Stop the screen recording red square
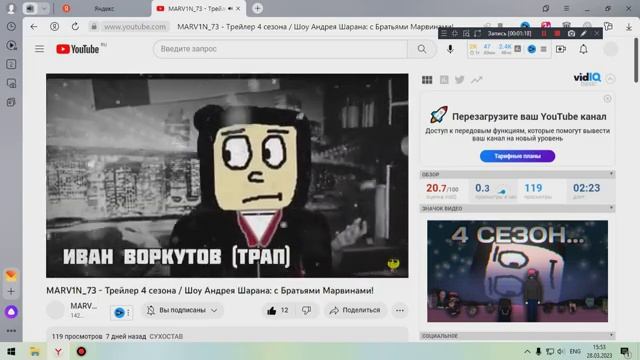The image size is (640, 360). [557, 33]
